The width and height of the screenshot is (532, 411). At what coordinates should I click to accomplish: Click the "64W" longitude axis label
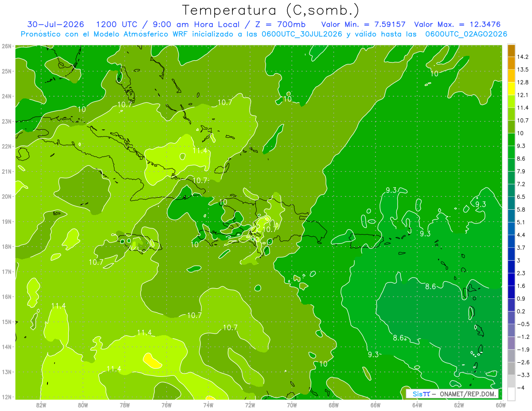point(417,405)
